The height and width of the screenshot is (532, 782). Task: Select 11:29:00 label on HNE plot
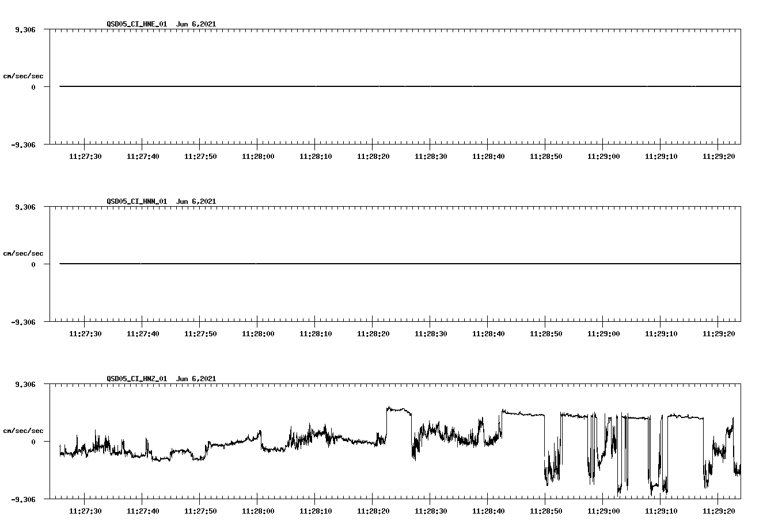[603, 157]
